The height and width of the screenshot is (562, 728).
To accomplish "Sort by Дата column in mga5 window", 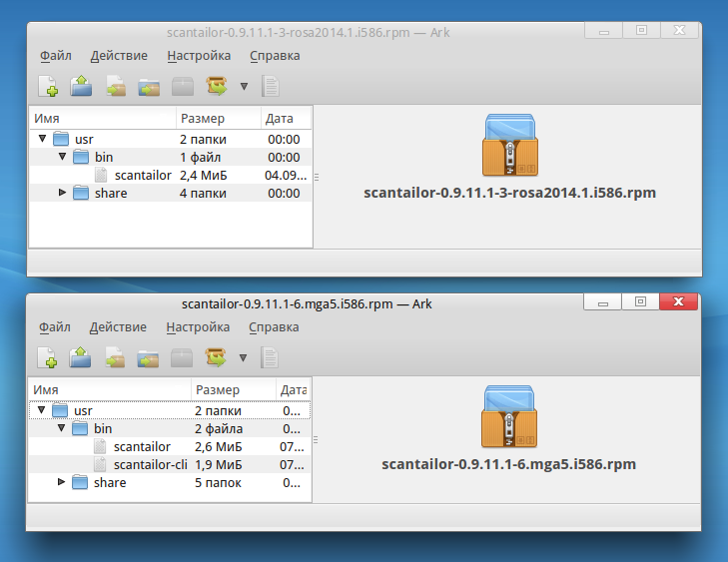I will pos(293,390).
